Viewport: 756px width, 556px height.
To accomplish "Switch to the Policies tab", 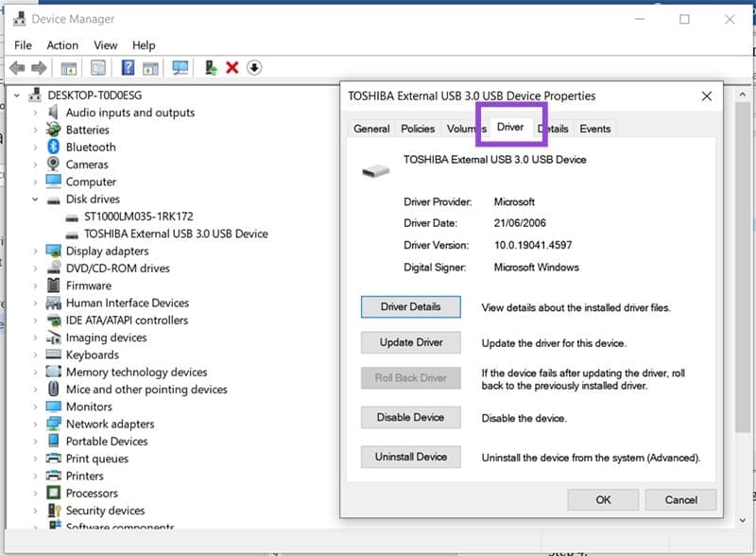I will point(418,129).
